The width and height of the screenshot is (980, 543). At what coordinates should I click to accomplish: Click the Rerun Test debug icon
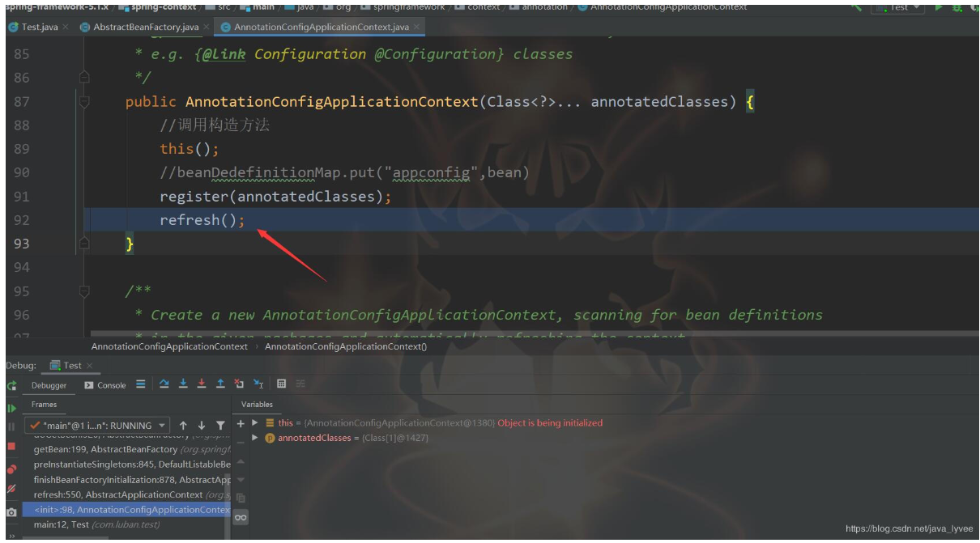[11, 387]
